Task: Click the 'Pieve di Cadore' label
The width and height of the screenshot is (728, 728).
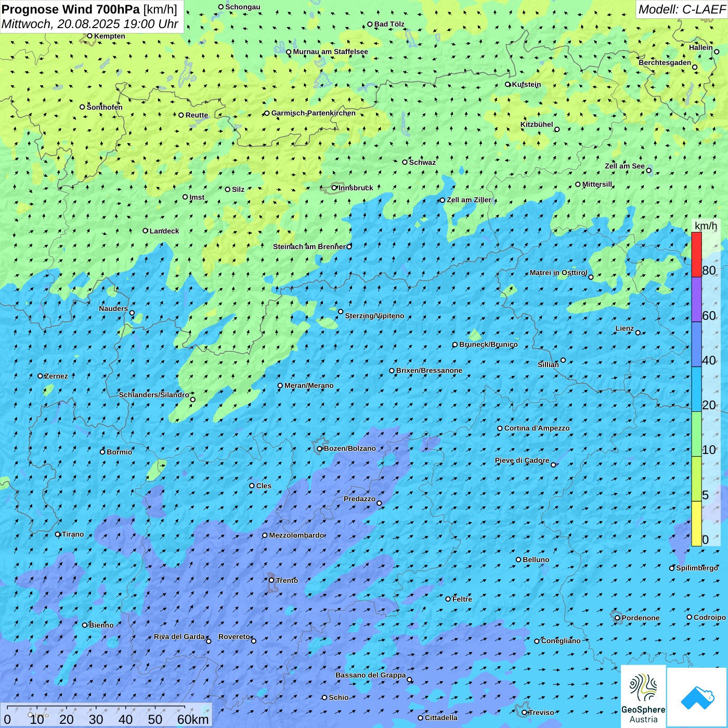Action: coord(522,460)
